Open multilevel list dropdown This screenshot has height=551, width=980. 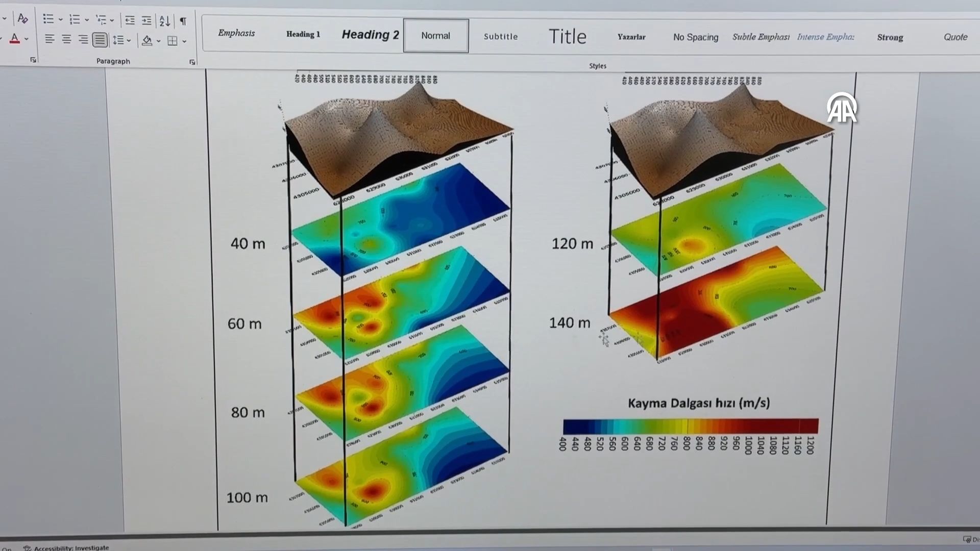tap(112, 20)
